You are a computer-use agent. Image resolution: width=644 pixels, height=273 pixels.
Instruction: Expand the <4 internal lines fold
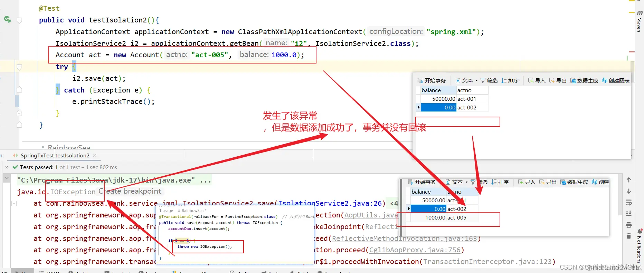pyautogui.click(x=394, y=203)
